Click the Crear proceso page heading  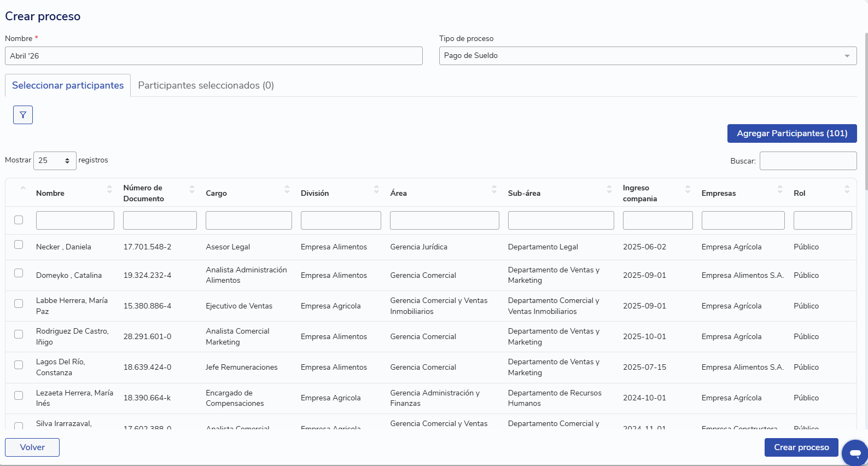[x=43, y=16]
